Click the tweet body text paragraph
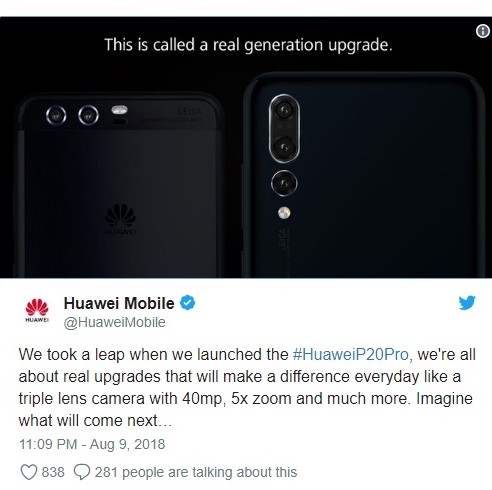492x490 pixels. (247, 387)
